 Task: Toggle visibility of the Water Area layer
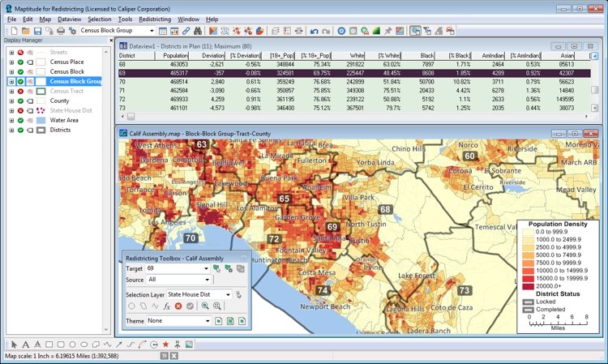point(19,120)
